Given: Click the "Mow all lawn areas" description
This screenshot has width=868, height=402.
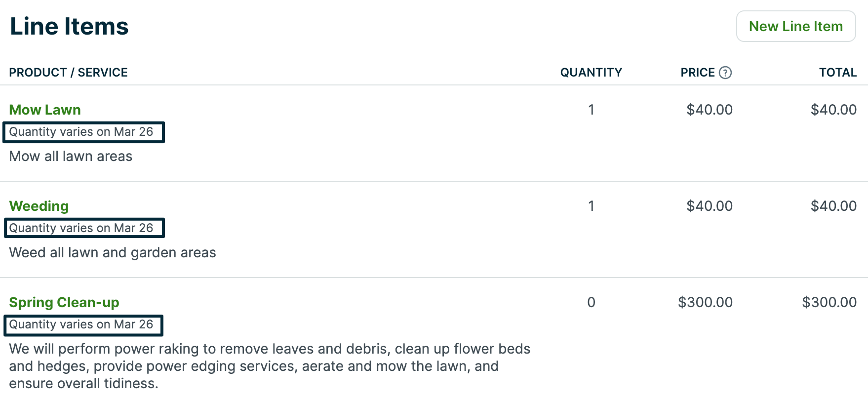Looking at the screenshot, I should click(x=71, y=156).
